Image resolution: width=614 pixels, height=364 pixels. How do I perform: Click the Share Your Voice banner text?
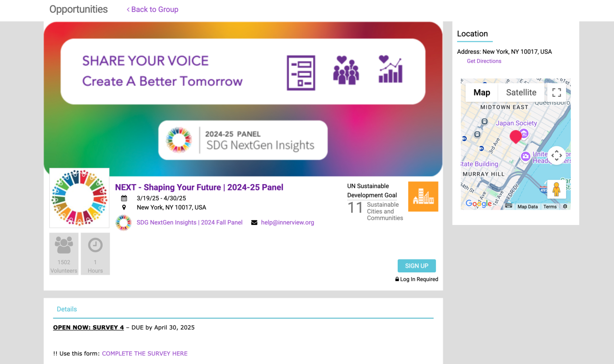click(145, 61)
